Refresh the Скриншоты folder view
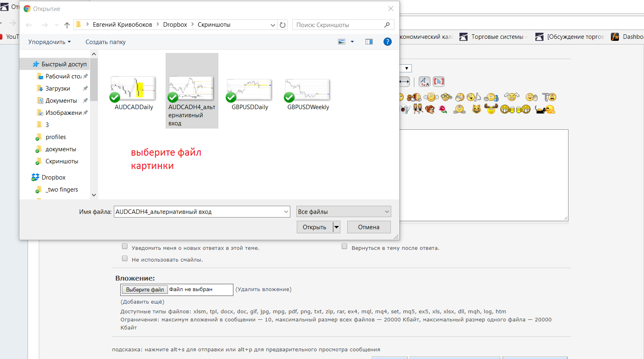 [283, 25]
